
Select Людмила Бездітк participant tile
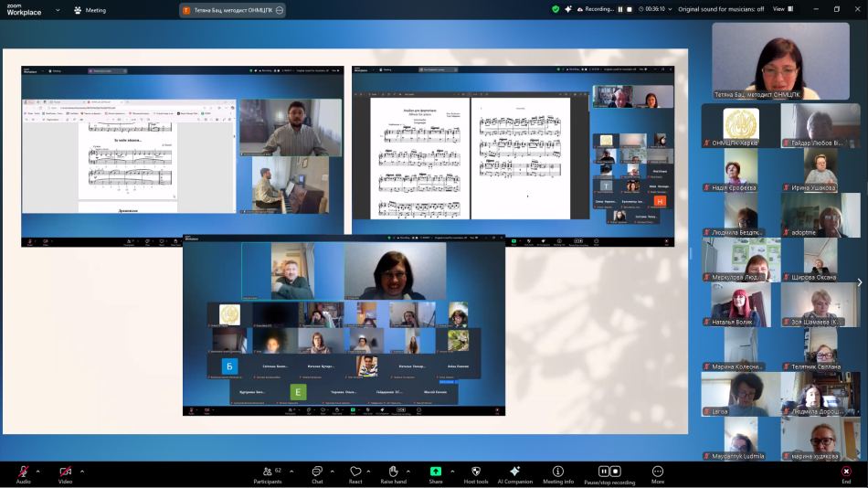(x=741, y=215)
